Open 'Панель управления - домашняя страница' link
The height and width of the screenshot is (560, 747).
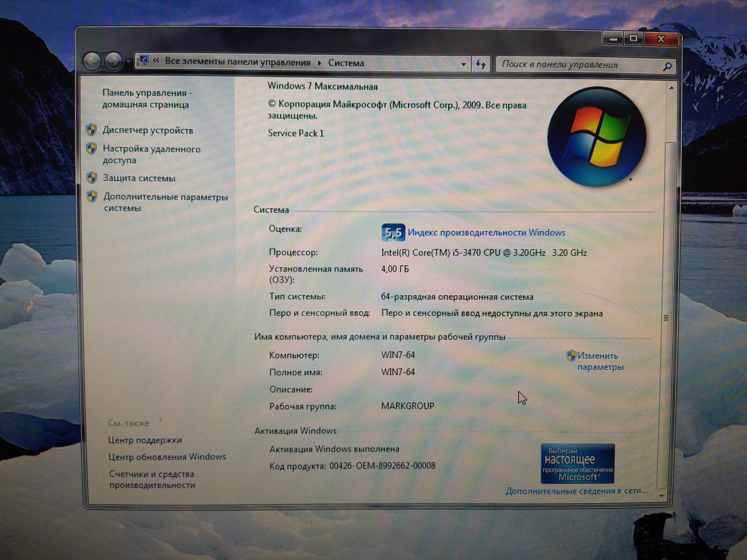pyautogui.click(x=147, y=99)
